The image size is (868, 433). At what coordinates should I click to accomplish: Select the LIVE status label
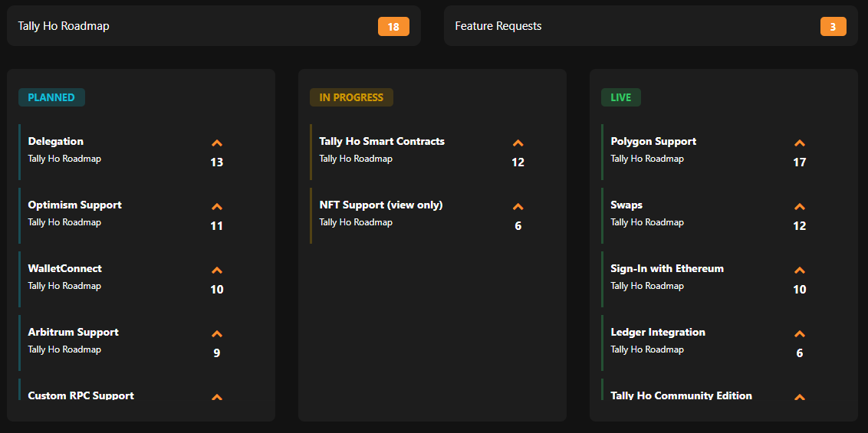pyautogui.click(x=621, y=97)
